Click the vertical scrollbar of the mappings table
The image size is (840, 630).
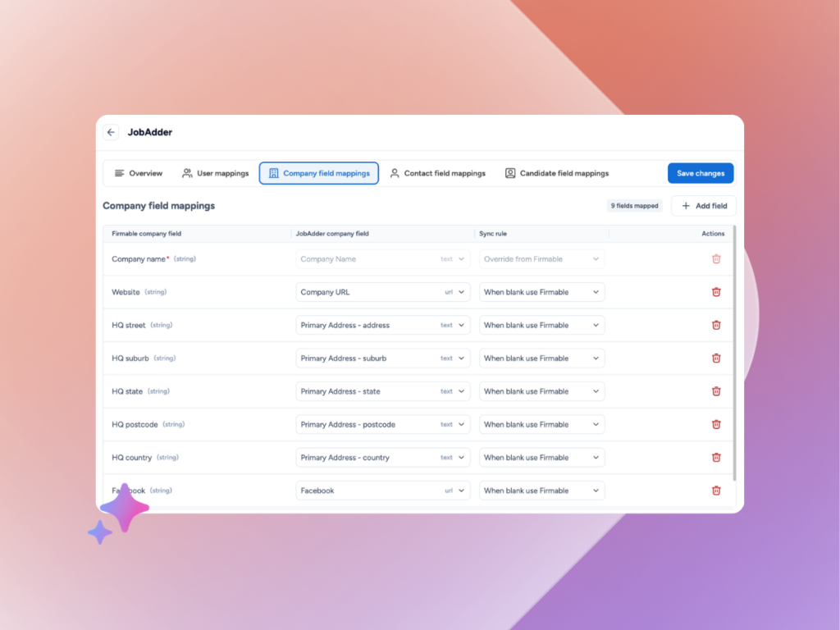[x=734, y=353]
